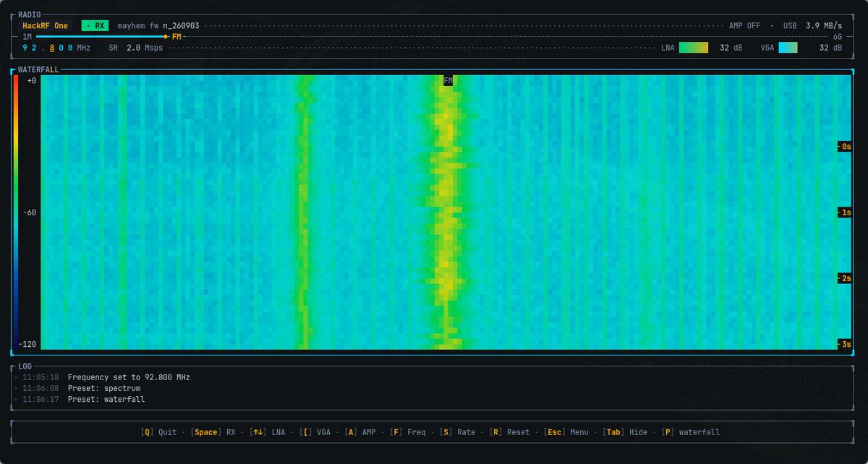Screen dimensions: 868x464
Task: Click the FM tag atop the waterfall
Action: click(448, 80)
